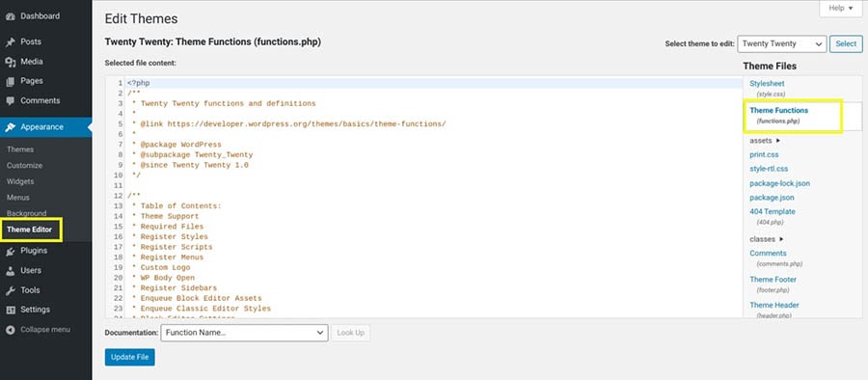
Task: Go to the Media menu
Action: [x=32, y=62]
